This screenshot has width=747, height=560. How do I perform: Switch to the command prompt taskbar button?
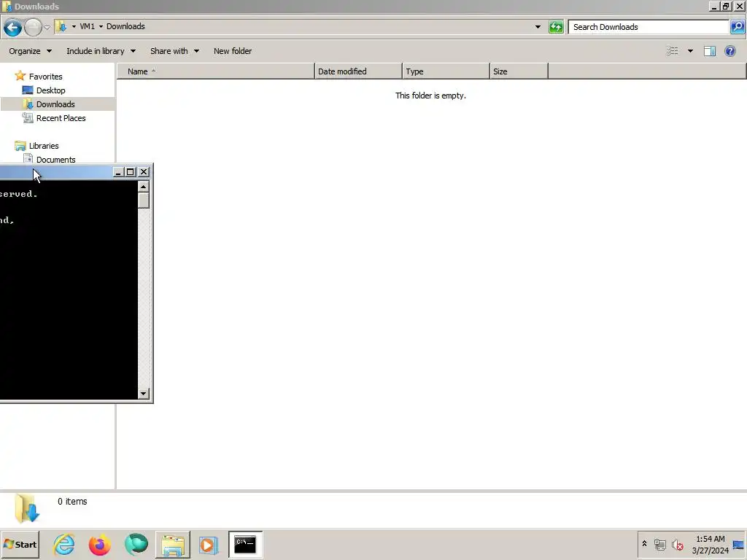click(245, 544)
